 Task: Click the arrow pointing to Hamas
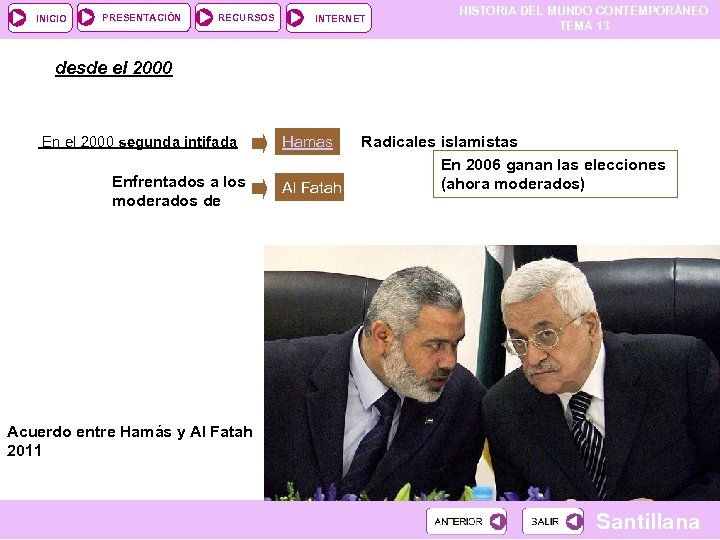pos(259,143)
